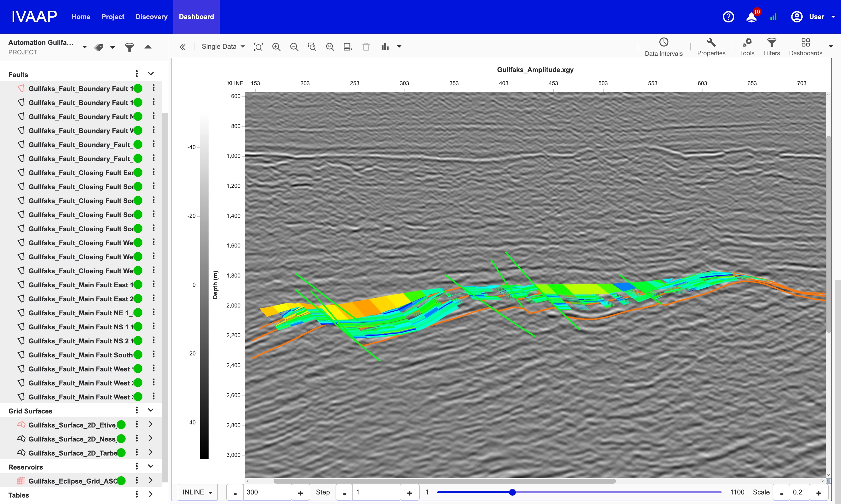This screenshot has width=841, height=504.
Task: Expand the Tables section chevron
Action: [x=151, y=494]
